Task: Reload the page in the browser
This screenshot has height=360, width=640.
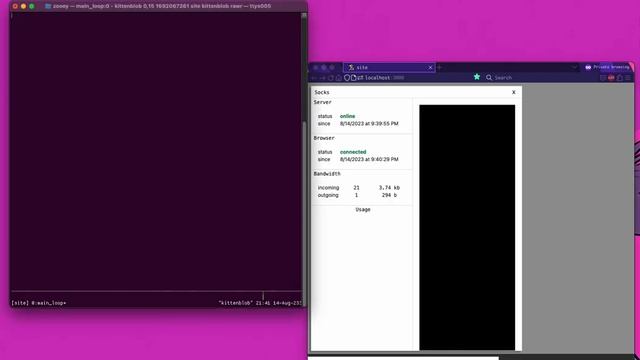Action: (331, 78)
